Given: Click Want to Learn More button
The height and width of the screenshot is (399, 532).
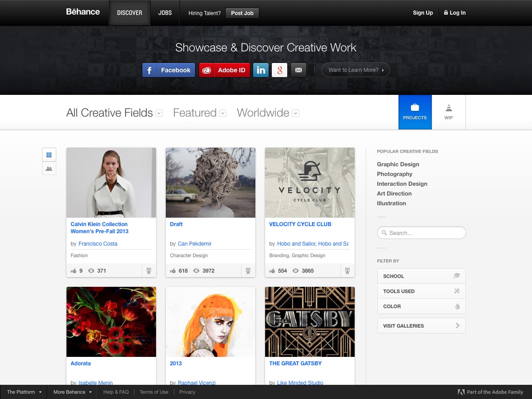Looking at the screenshot, I should [x=356, y=70].
